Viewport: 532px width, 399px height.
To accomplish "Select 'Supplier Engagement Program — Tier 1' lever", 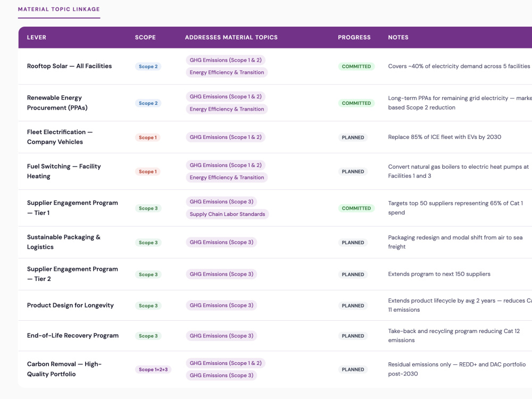I will pyautogui.click(x=72, y=207).
